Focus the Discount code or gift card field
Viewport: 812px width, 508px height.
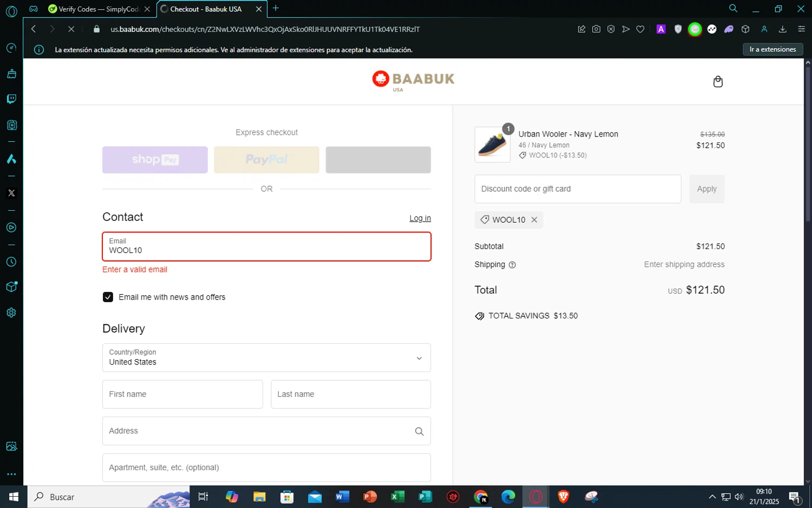tap(578, 189)
